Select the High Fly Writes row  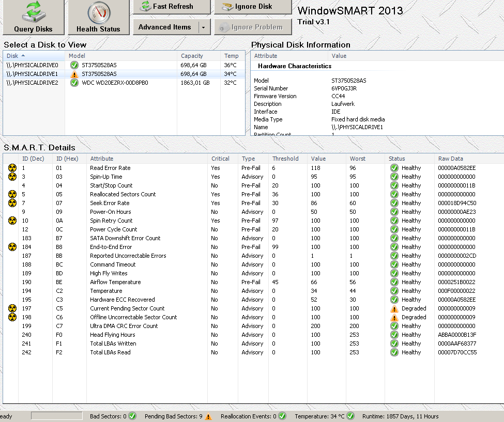253,273
